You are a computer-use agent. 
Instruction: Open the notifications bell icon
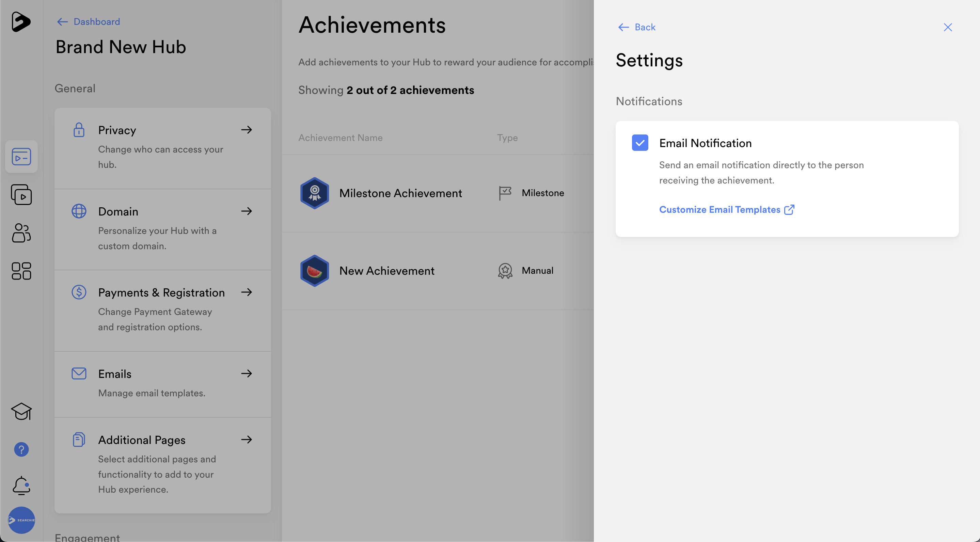click(x=21, y=486)
